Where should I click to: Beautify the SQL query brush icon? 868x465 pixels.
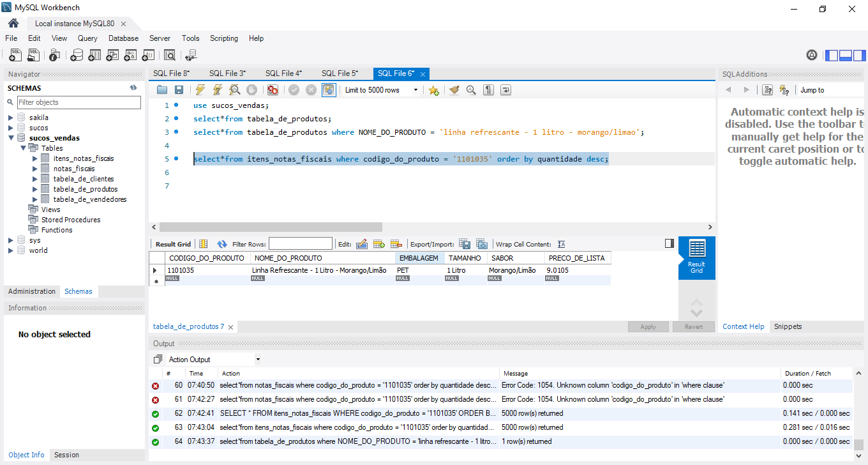coord(454,90)
